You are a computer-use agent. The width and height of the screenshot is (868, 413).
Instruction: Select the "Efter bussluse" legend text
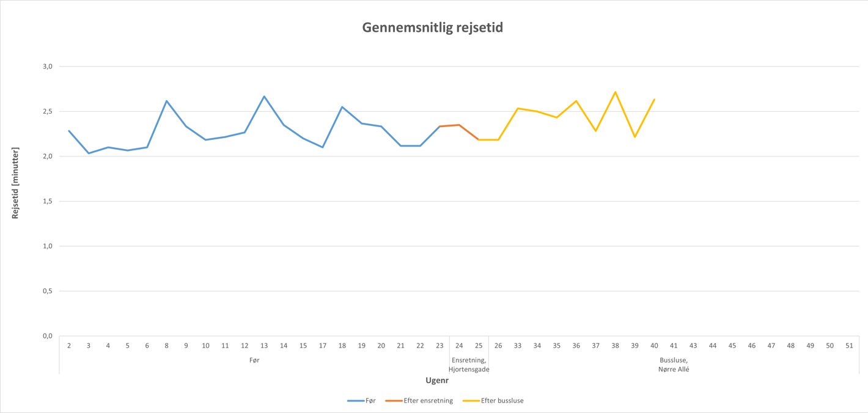[502, 401]
